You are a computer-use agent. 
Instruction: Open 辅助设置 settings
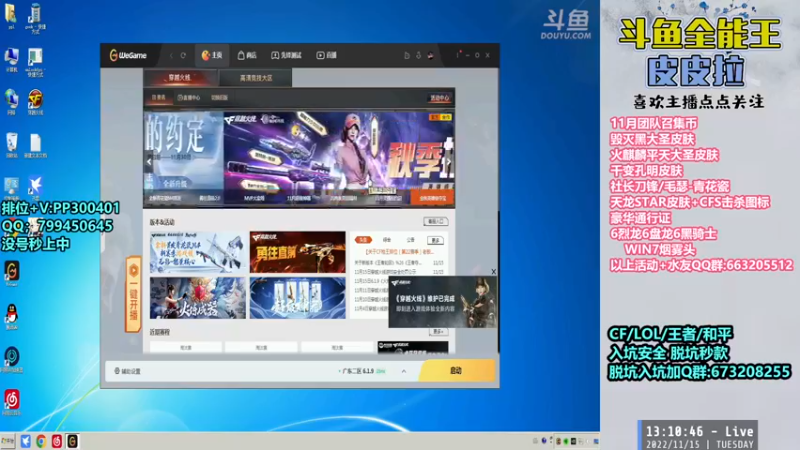tap(128, 371)
